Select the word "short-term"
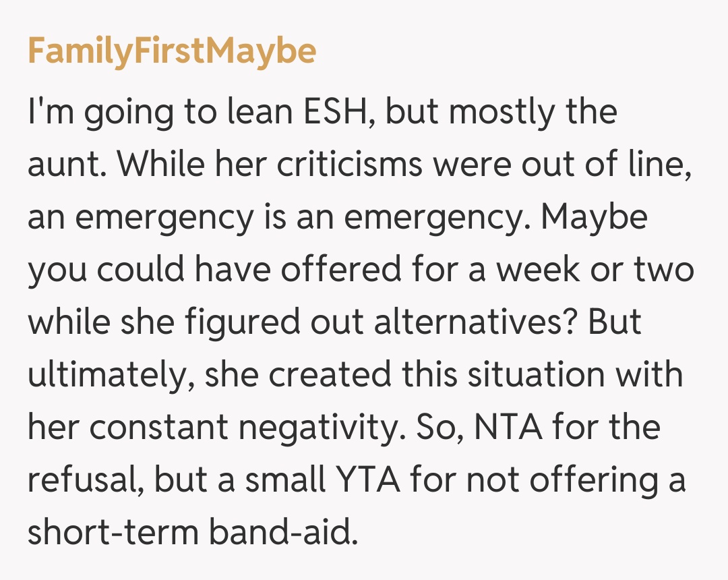 (115, 533)
